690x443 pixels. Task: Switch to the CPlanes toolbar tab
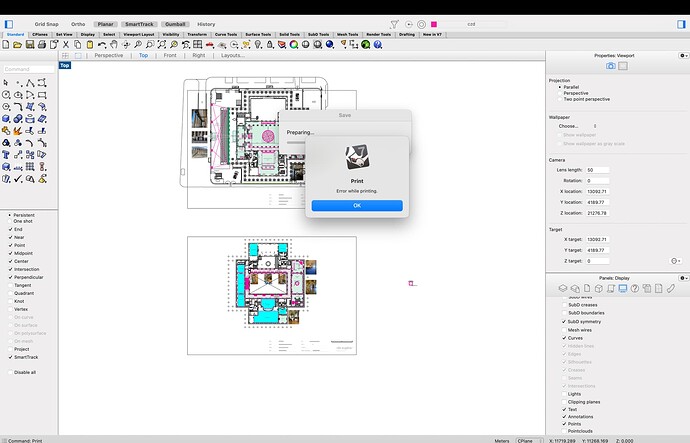coord(40,34)
